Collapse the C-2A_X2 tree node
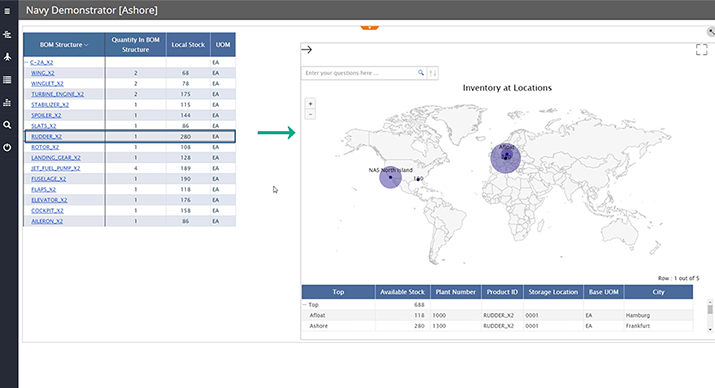 (26, 62)
